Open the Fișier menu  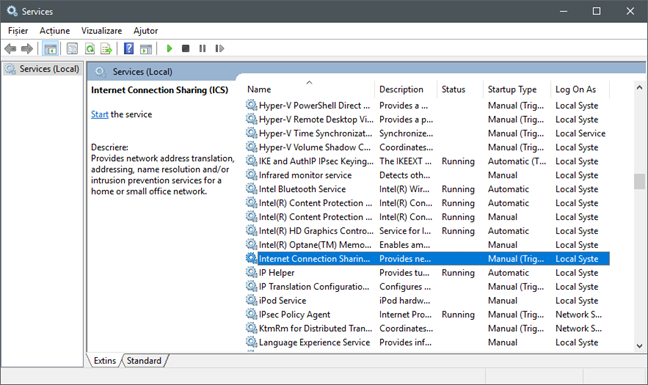pos(18,31)
